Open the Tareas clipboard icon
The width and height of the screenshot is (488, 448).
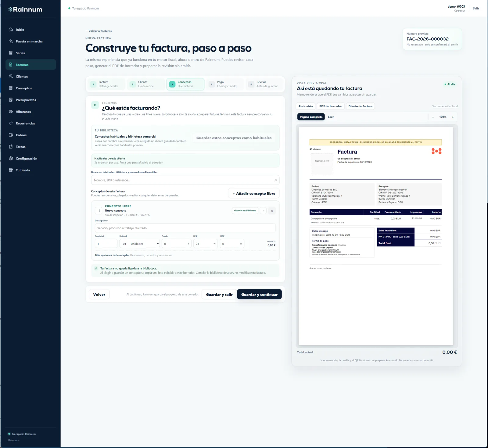pos(11,147)
